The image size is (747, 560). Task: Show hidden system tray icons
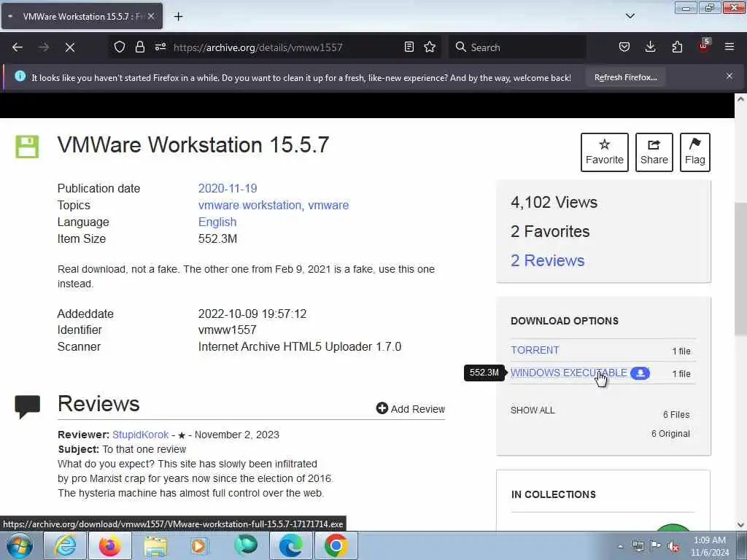click(620, 546)
